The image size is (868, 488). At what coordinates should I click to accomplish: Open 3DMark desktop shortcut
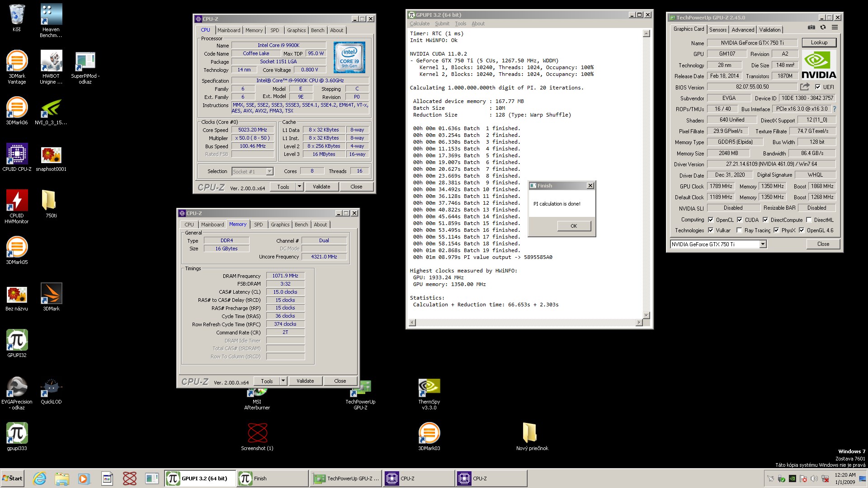(51, 297)
